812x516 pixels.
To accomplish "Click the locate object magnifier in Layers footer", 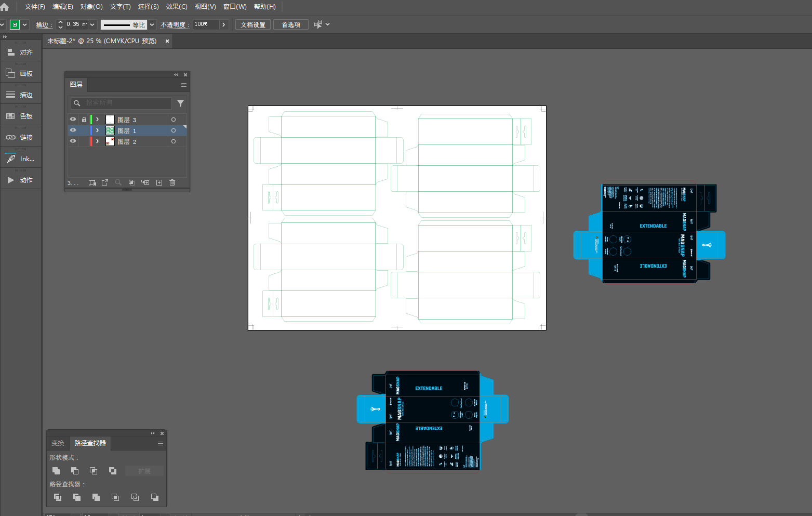I will 118,183.
